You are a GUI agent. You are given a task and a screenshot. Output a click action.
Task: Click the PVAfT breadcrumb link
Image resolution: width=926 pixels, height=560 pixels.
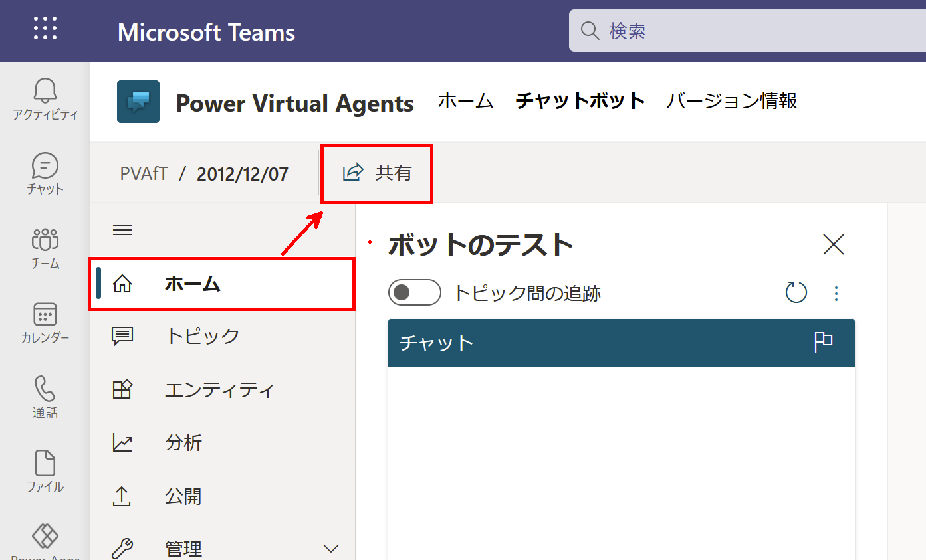pyautogui.click(x=144, y=174)
